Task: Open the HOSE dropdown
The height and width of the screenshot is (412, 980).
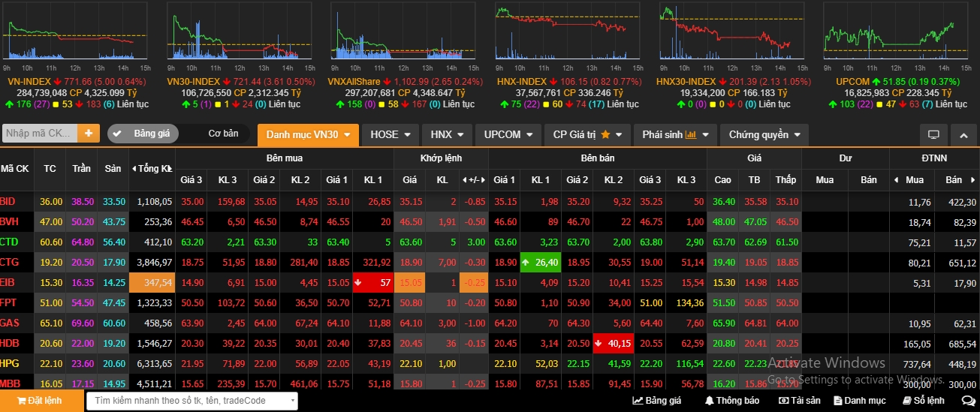Action: click(x=390, y=135)
